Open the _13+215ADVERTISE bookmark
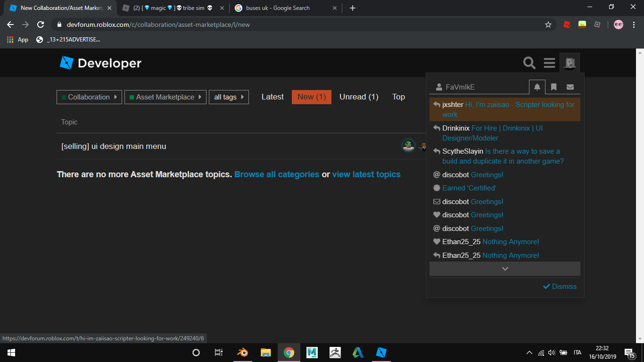Image resolution: width=644 pixels, height=362 pixels. [68, 40]
